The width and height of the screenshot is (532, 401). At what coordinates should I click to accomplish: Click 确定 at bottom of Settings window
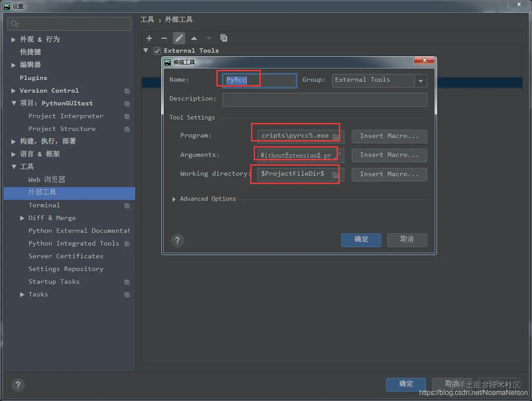coord(406,384)
